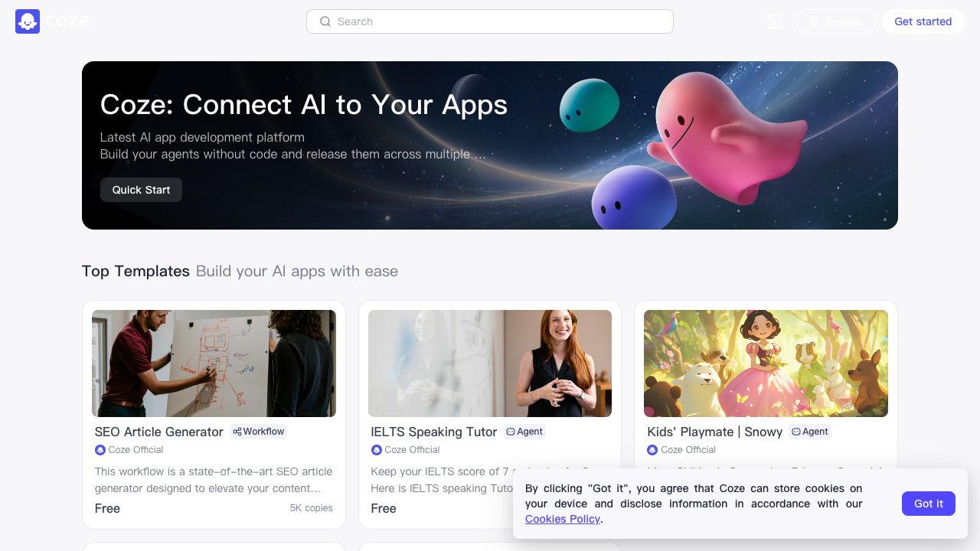Accept cookies with Got it button

[x=929, y=504]
